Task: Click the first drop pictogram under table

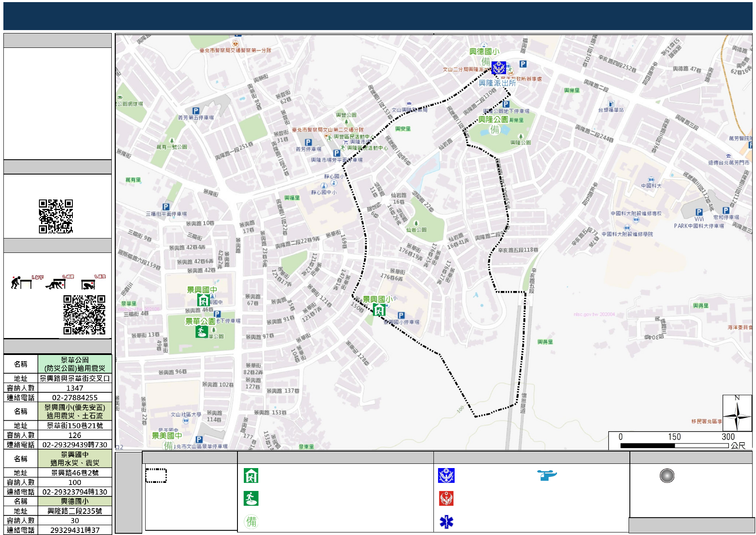Action: (x=21, y=282)
